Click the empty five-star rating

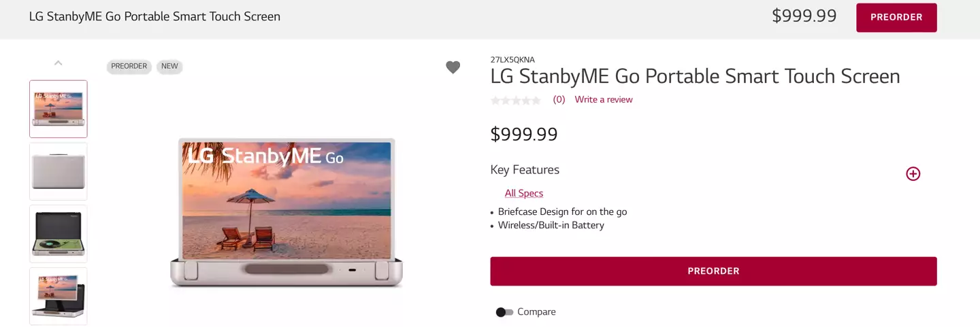516,101
